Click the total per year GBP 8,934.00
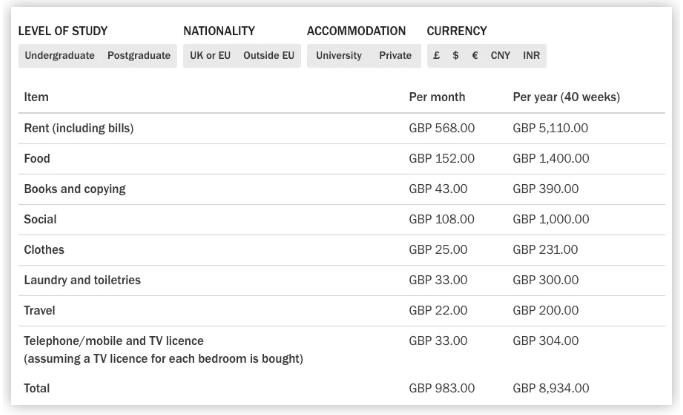683x415 pixels. [551, 388]
